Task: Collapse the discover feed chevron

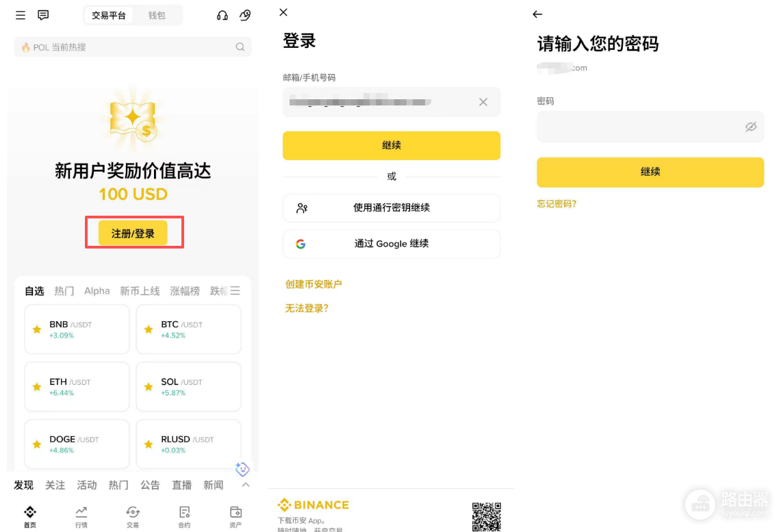Action: click(x=246, y=485)
